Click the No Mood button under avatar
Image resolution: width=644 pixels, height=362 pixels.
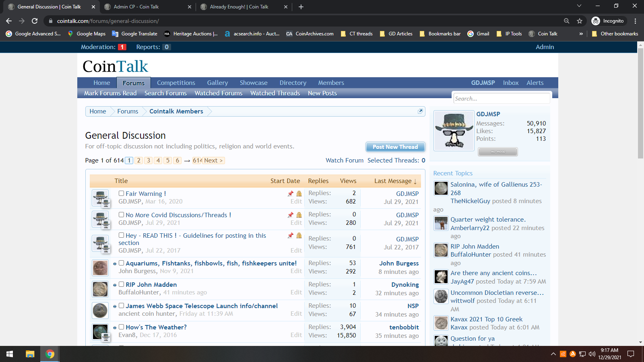click(498, 152)
